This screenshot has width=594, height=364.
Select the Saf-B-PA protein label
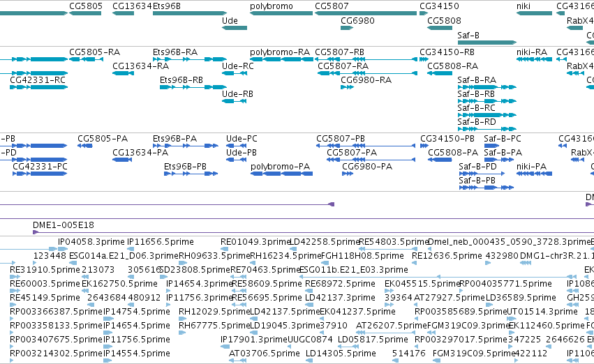tap(503, 153)
